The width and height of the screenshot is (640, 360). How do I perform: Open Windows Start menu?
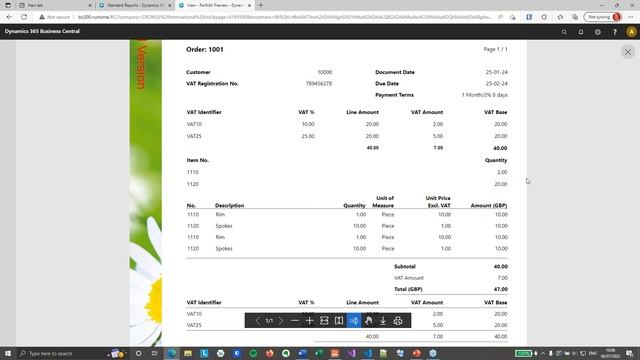7,353
